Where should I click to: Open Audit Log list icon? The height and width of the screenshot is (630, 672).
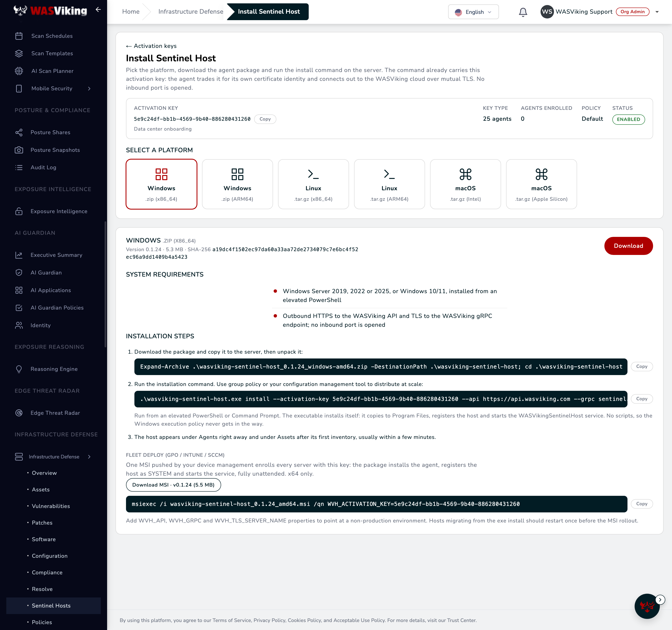(x=19, y=168)
